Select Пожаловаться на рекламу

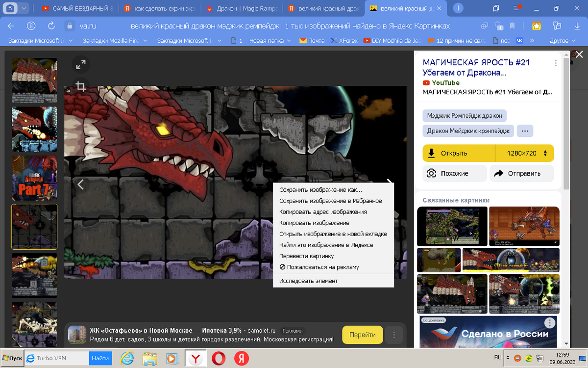[333, 267]
